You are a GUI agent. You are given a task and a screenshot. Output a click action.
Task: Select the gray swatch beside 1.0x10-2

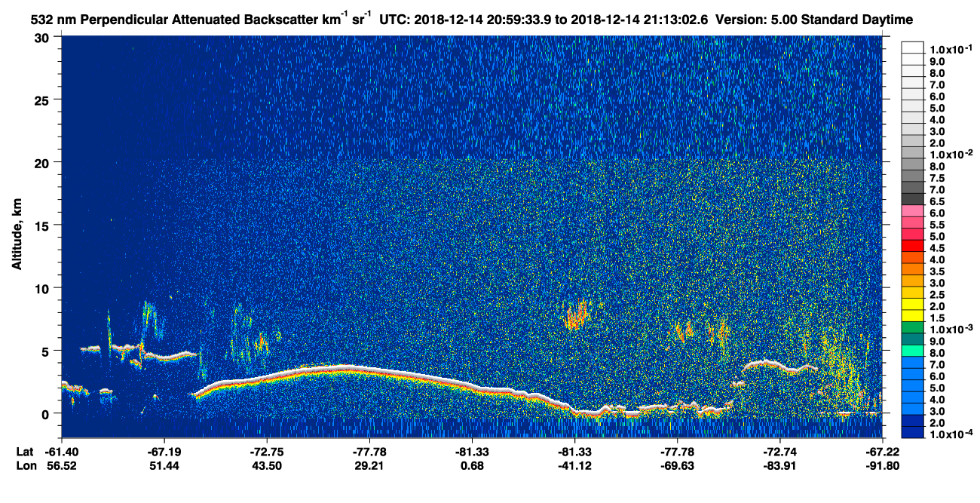(x=912, y=152)
